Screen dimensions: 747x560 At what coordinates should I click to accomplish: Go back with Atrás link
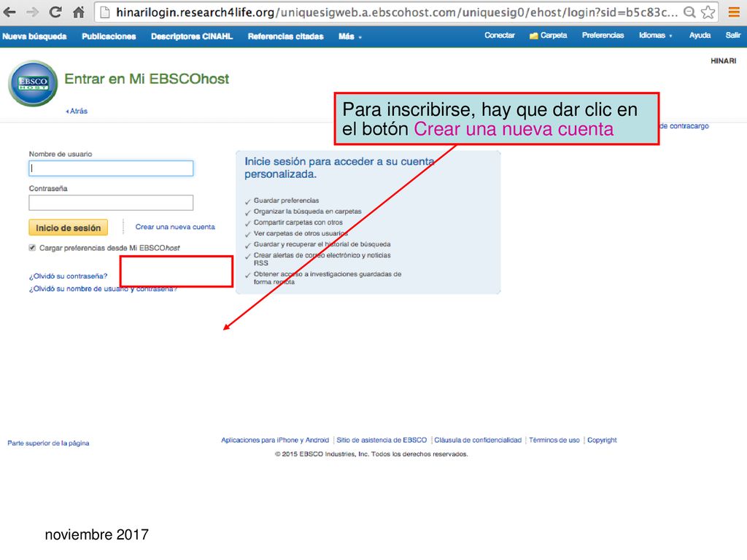tap(77, 111)
